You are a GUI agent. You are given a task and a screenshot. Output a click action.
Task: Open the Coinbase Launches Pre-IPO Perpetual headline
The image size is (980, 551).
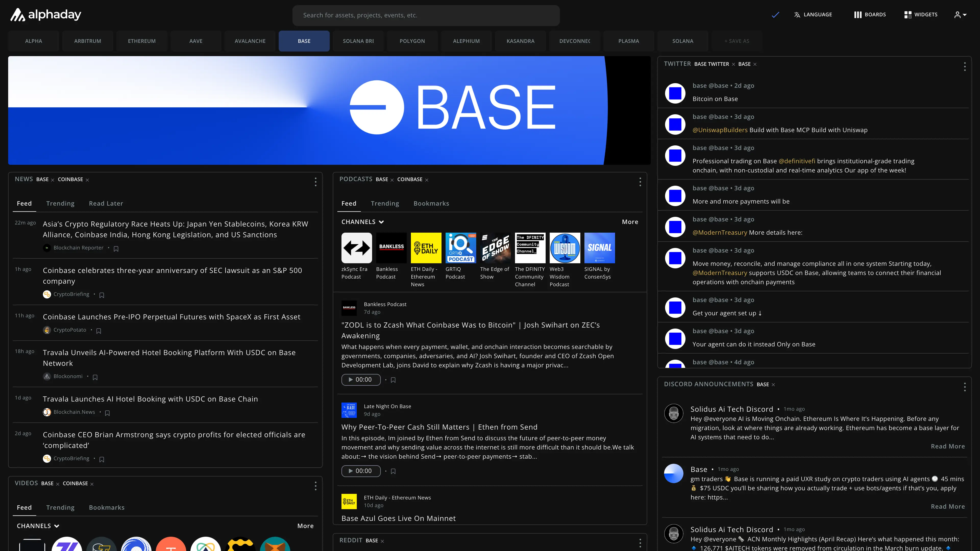(x=171, y=317)
